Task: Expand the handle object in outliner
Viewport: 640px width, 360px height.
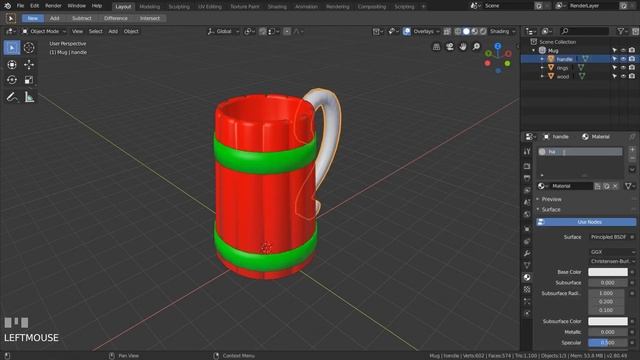Action: [542, 59]
